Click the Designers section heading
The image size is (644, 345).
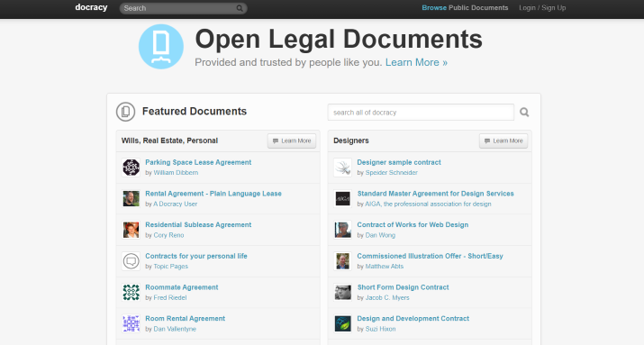pyautogui.click(x=351, y=141)
